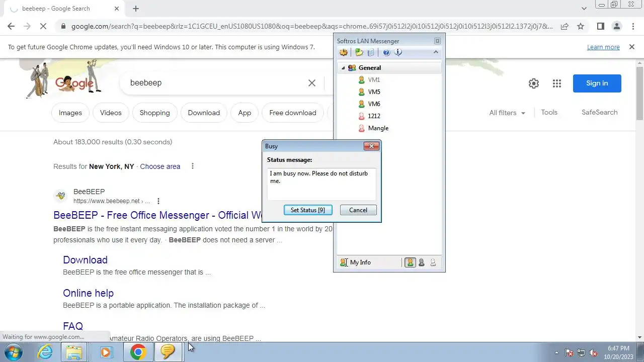Click the file transfer folder icon in Softros toolbar

(359, 52)
